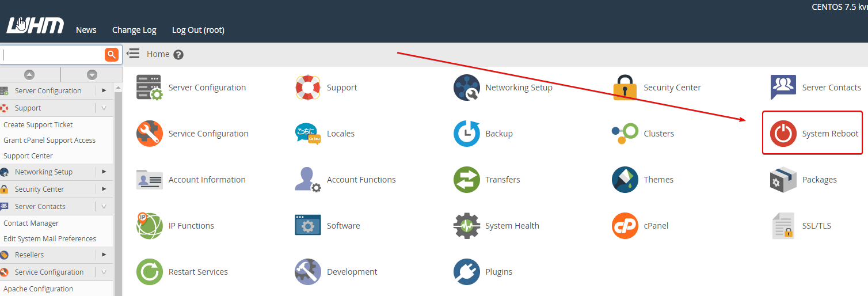The image size is (868, 296).
Task: Click Log Out (root) in header
Action: point(198,30)
